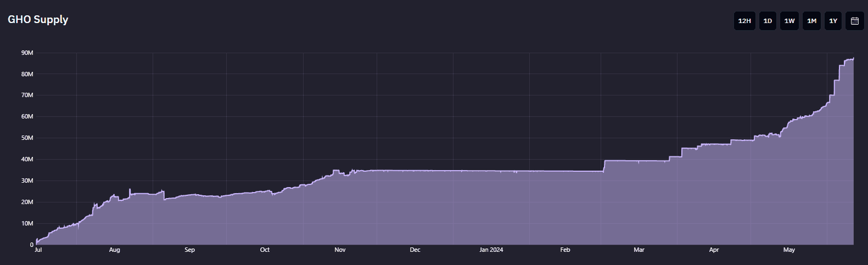Select the May x-axis label
Viewport: 868px width, 265px height.
point(789,250)
